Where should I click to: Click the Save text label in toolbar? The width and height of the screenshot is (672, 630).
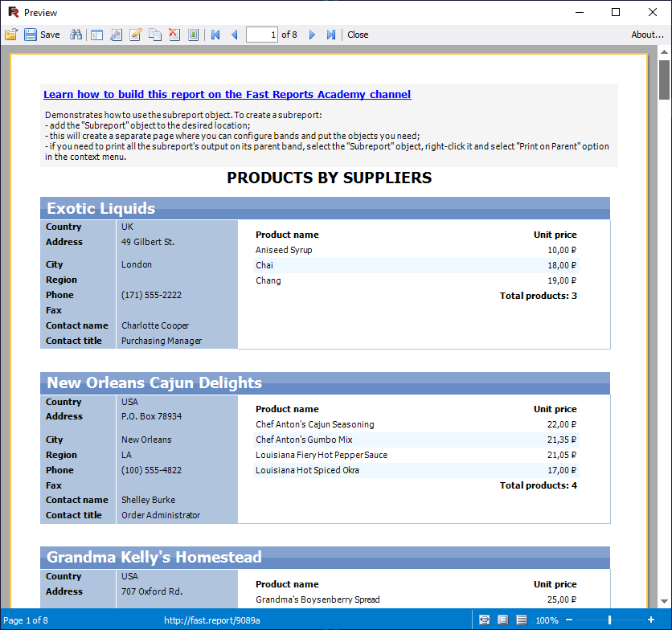tap(50, 35)
